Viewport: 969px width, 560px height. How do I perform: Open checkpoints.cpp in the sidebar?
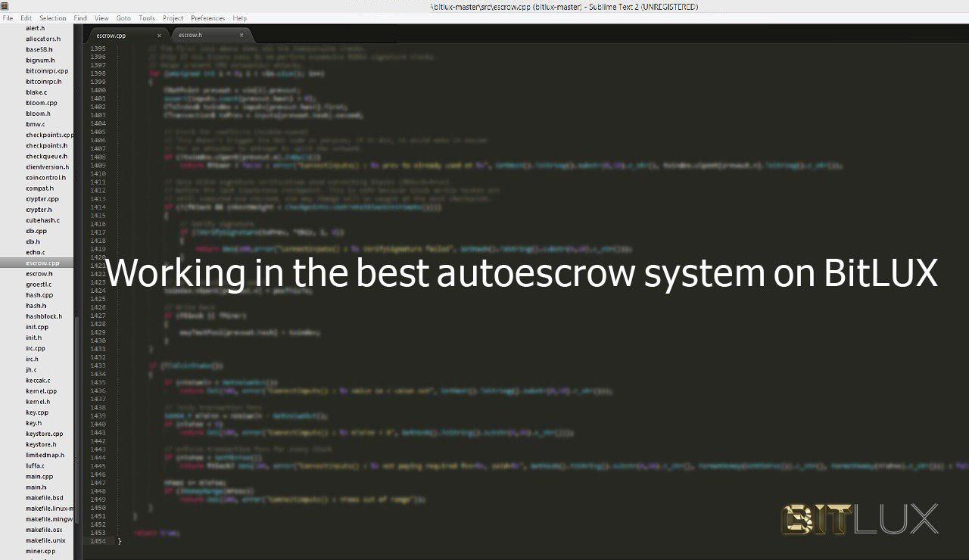49,135
